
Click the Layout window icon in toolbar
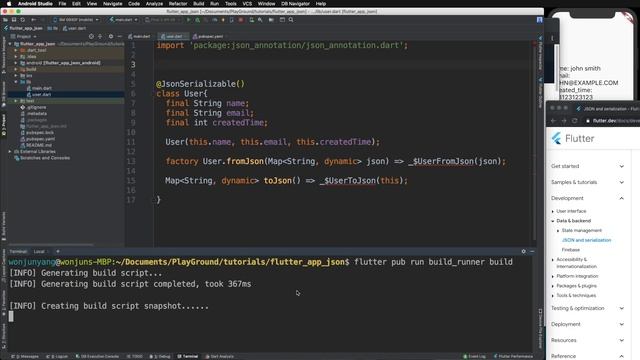tap(282, 20)
